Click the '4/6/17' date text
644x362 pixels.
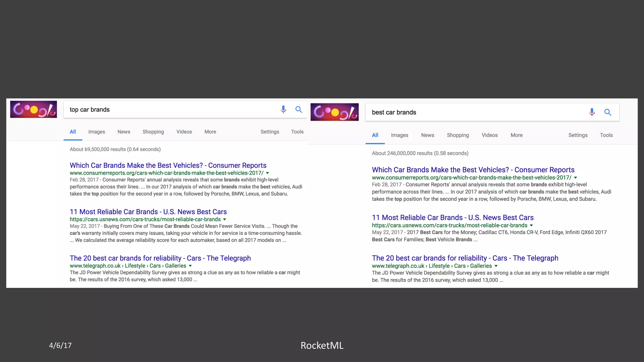pyautogui.click(x=60, y=345)
